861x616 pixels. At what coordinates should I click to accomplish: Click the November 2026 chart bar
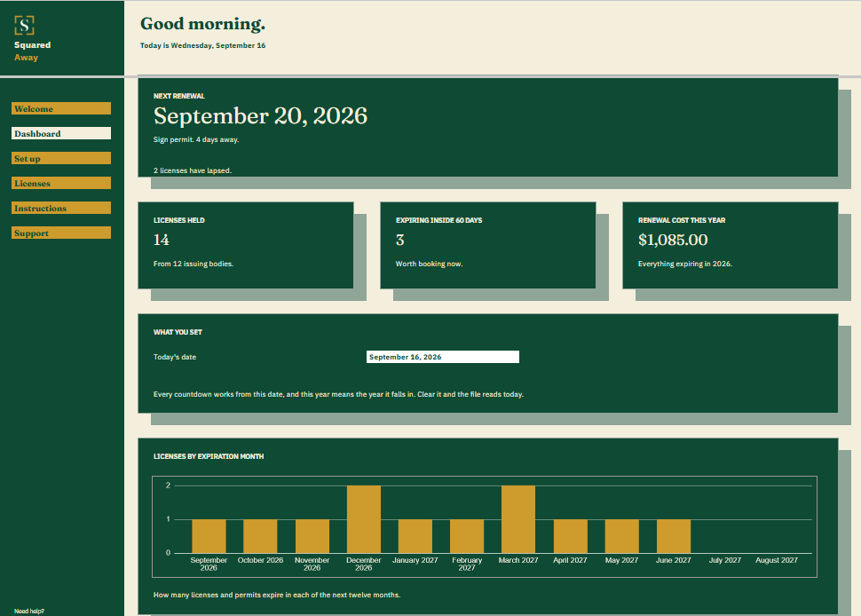tap(312, 536)
